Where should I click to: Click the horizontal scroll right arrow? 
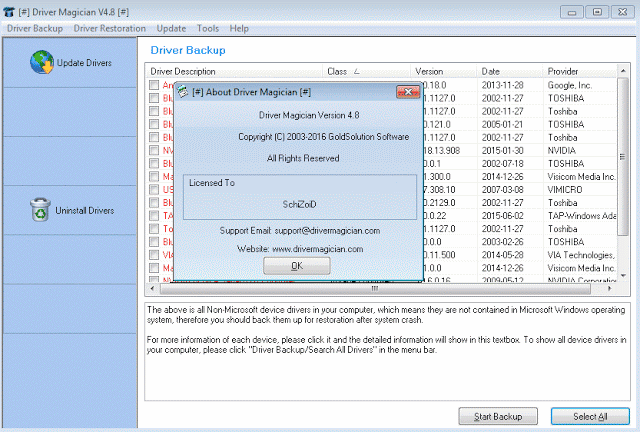click(610, 289)
